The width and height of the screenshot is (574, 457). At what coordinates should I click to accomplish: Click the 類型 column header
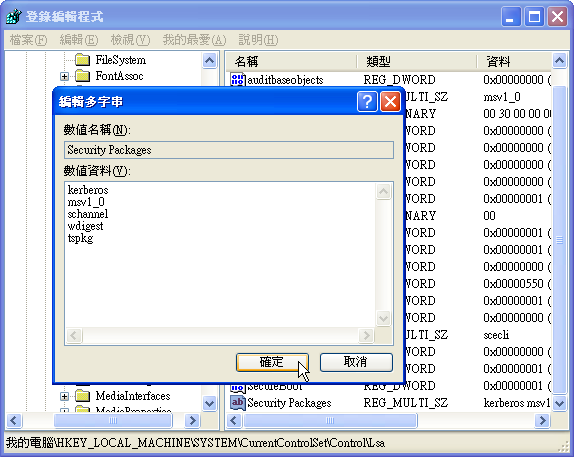(417, 61)
